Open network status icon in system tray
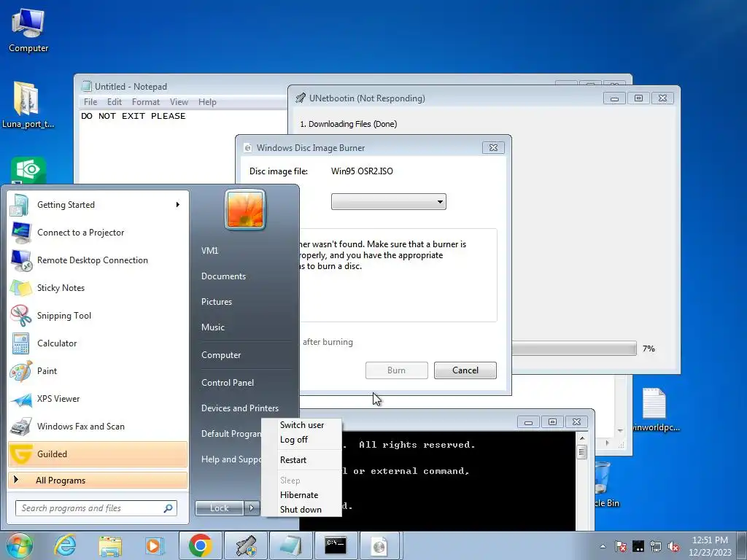The height and width of the screenshot is (560, 747). tap(656, 546)
